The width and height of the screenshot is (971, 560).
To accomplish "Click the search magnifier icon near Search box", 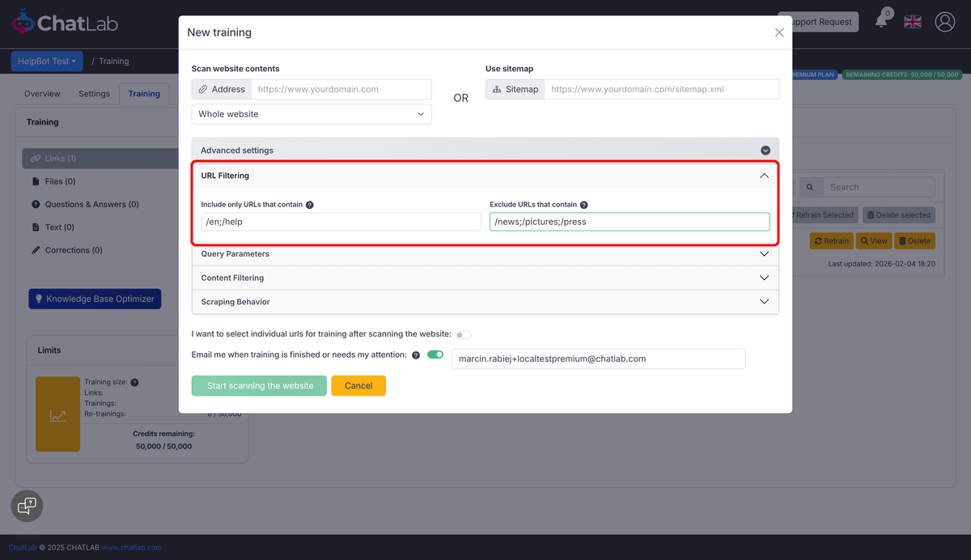I will coord(811,186).
